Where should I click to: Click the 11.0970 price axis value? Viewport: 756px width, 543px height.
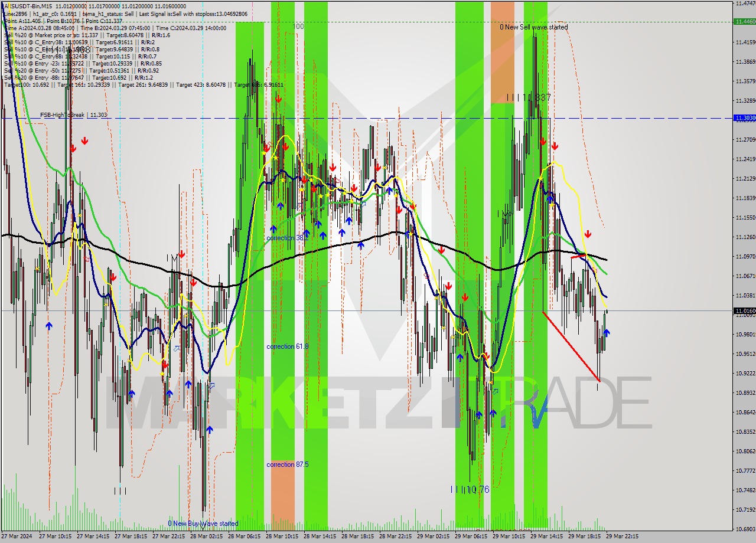click(746, 256)
